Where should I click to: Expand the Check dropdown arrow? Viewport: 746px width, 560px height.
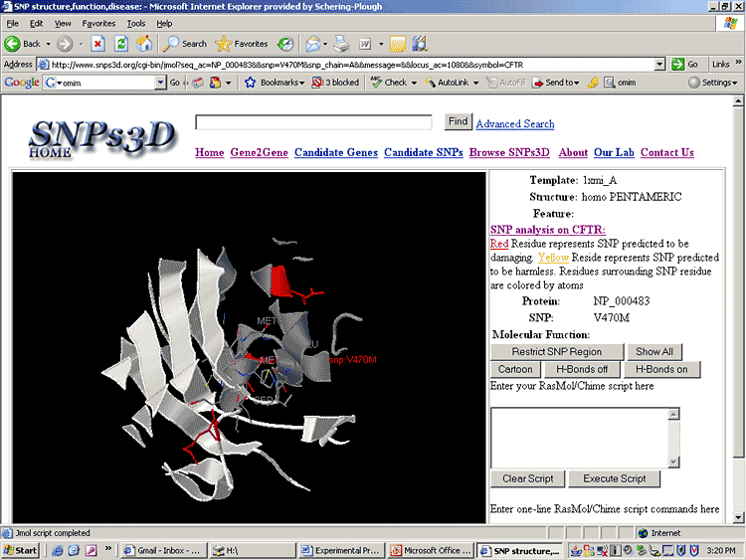pyautogui.click(x=414, y=83)
